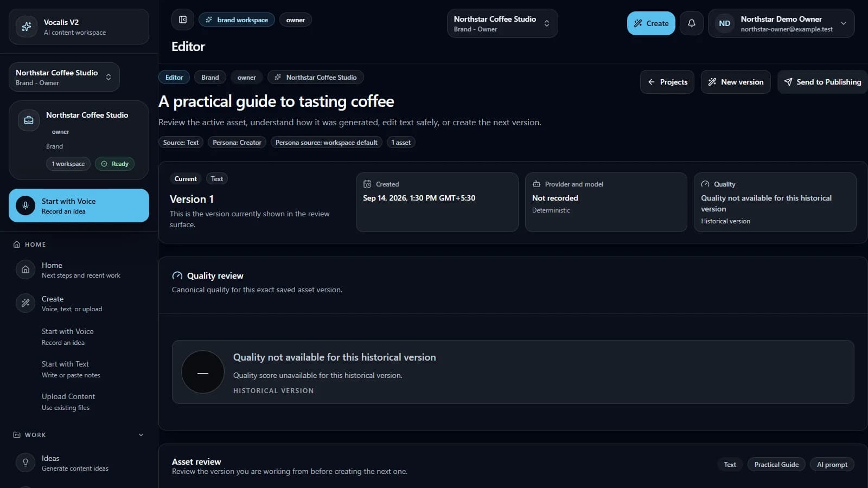Click the Home house icon in sidebar
The height and width of the screenshot is (488, 868).
(x=25, y=269)
